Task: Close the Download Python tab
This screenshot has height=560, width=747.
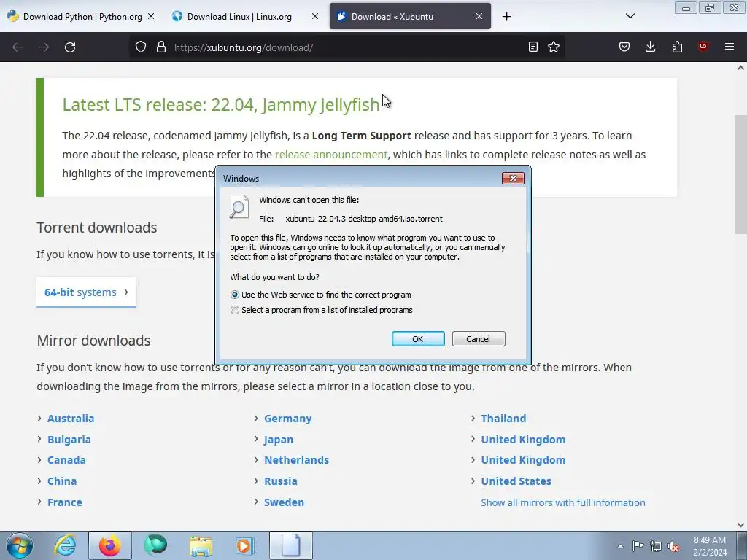Action: point(151,16)
